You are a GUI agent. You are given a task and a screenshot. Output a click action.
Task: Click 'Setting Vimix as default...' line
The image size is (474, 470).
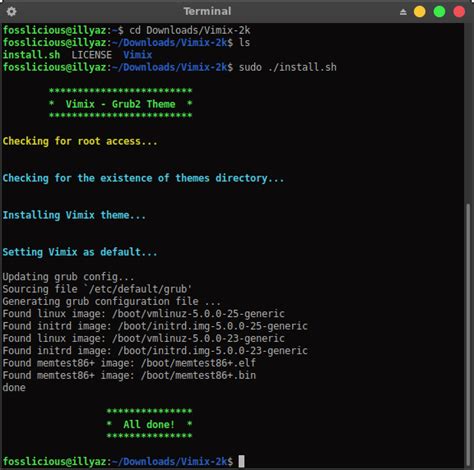pyautogui.click(x=80, y=252)
